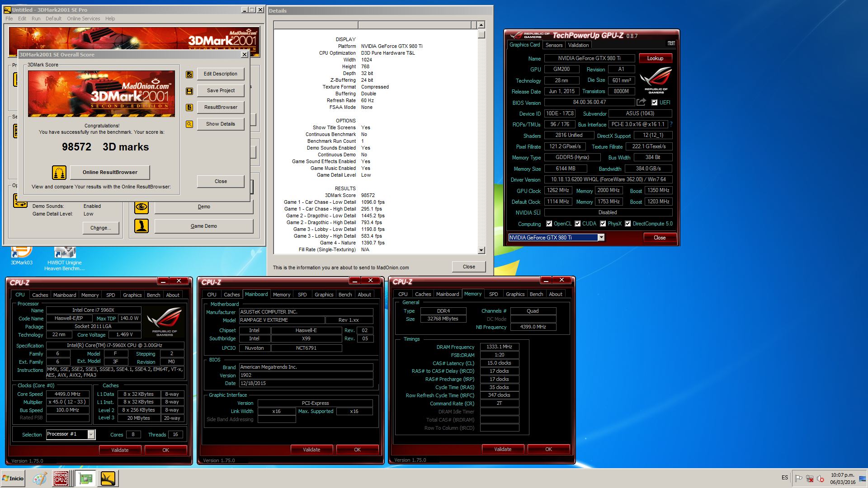Click the ROG CPU-Z taskbar icon
The image size is (868, 488).
point(61,479)
